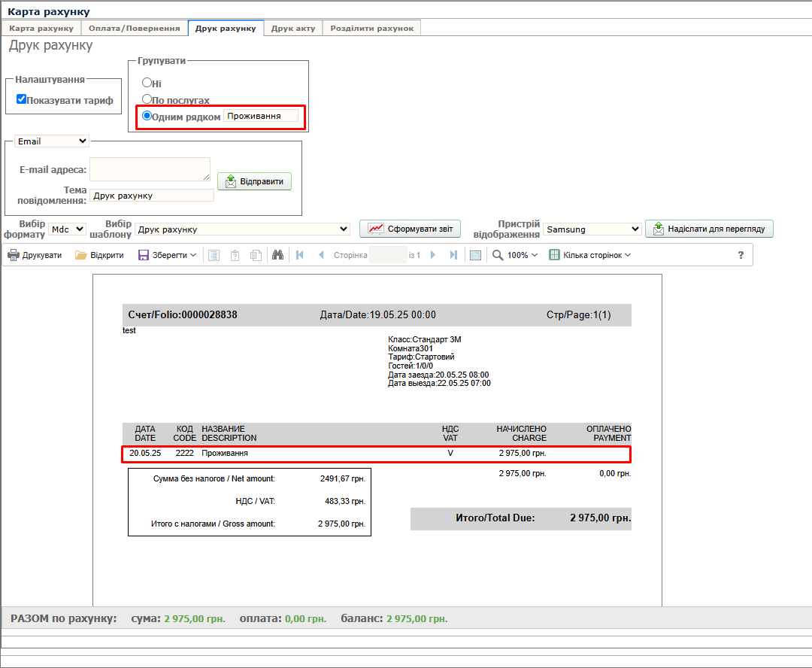
Task: Click the Відправити send button
Action: point(254,182)
